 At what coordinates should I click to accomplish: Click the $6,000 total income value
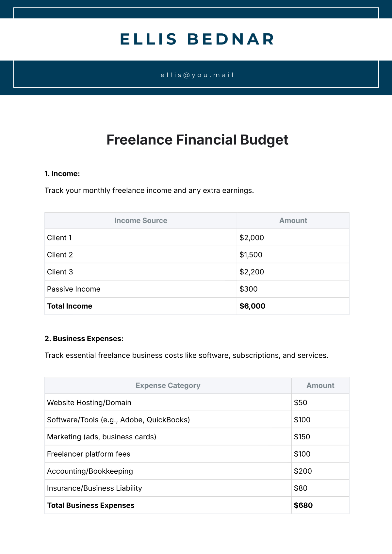[x=252, y=306]
